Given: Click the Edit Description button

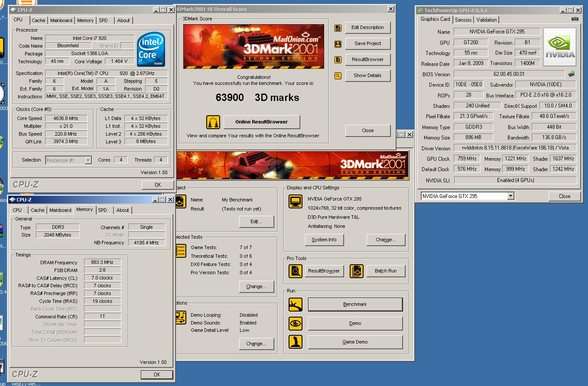Looking at the screenshot, I should coord(367,28).
